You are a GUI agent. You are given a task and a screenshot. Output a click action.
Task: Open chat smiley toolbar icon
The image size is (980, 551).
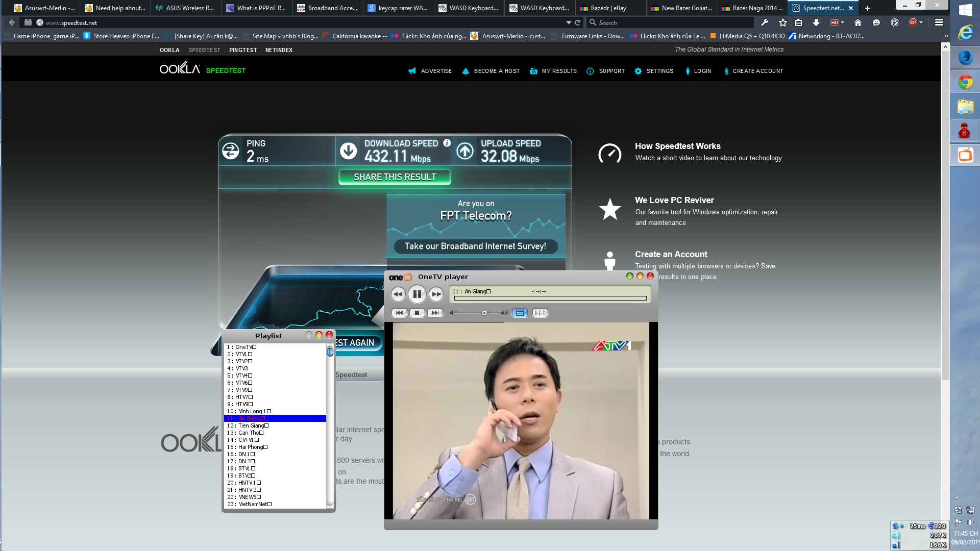point(876,22)
